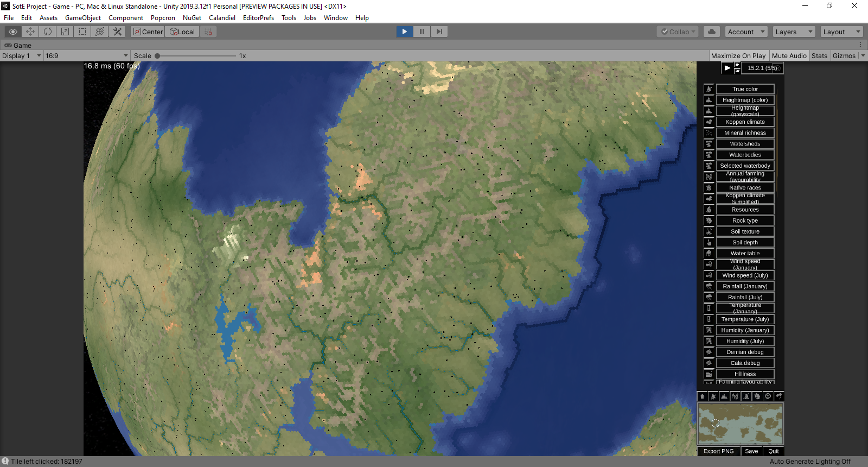Open the Collab dropdown

pos(678,31)
